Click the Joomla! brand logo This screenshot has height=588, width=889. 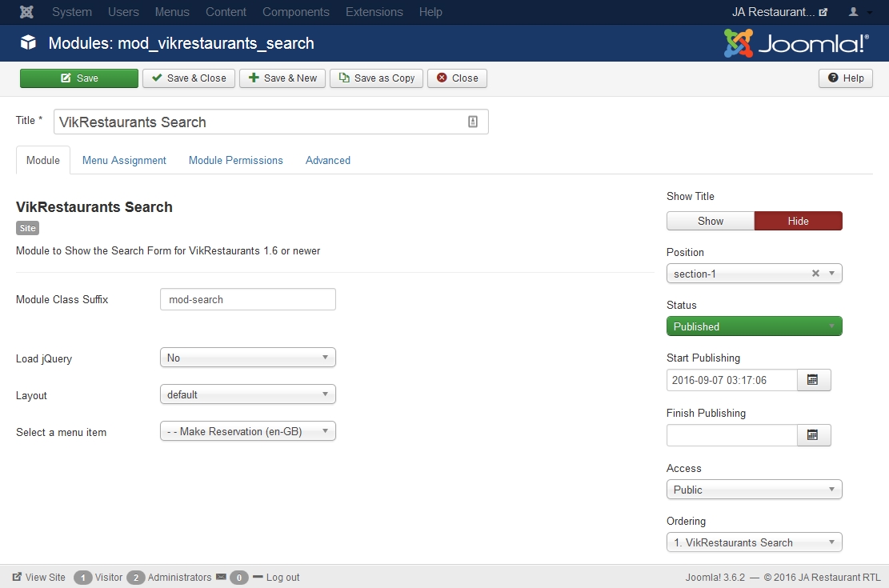pyautogui.click(x=796, y=44)
